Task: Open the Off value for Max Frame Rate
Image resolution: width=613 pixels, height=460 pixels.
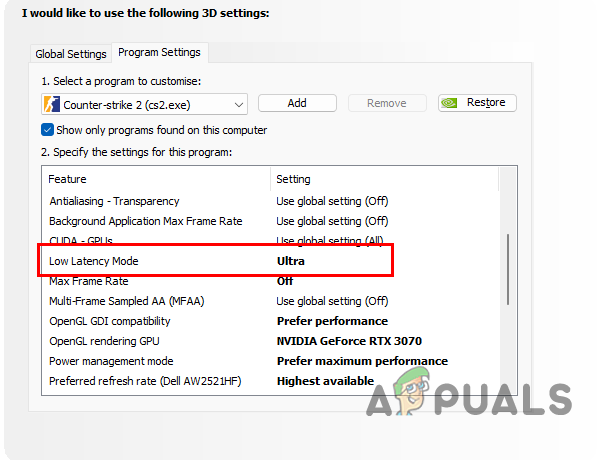Action: 285,281
